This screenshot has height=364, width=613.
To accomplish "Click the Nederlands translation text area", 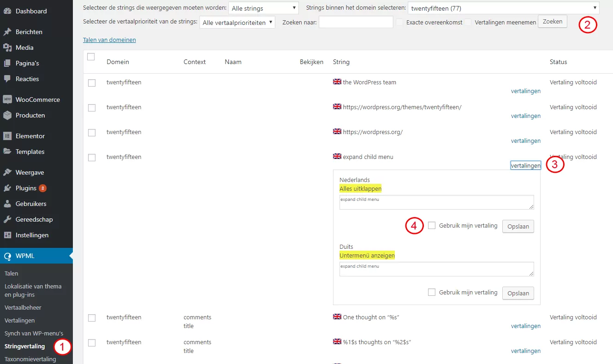I will tap(437, 202).
